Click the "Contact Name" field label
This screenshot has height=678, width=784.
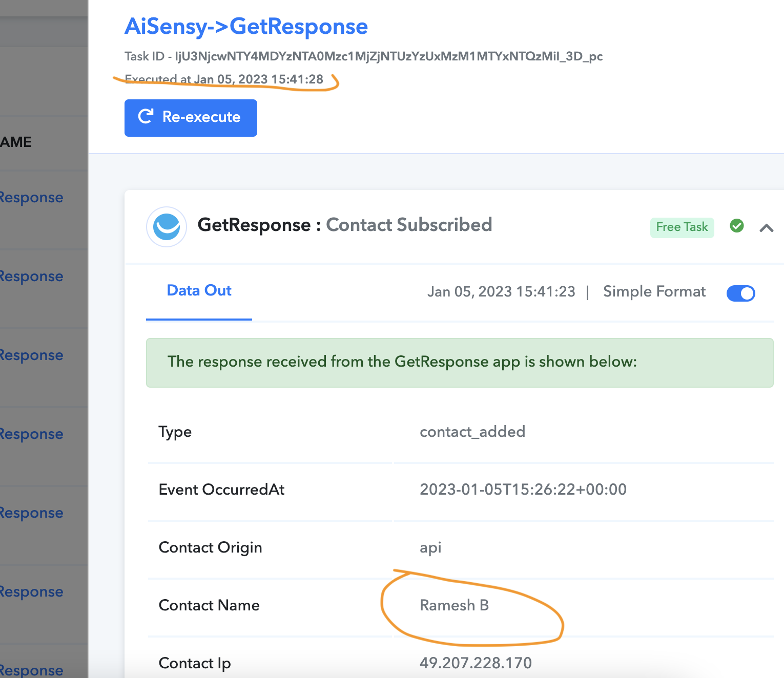[x=209, y=605]
